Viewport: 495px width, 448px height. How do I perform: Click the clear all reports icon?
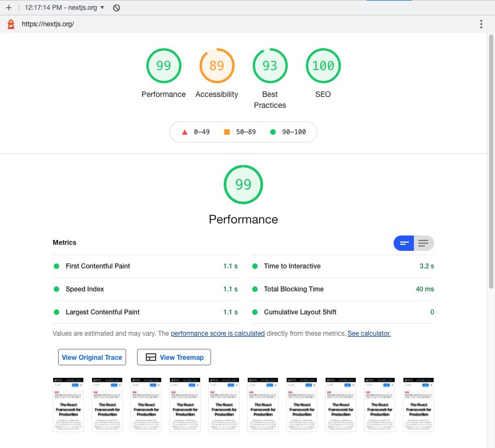click(x=117, y=8)
